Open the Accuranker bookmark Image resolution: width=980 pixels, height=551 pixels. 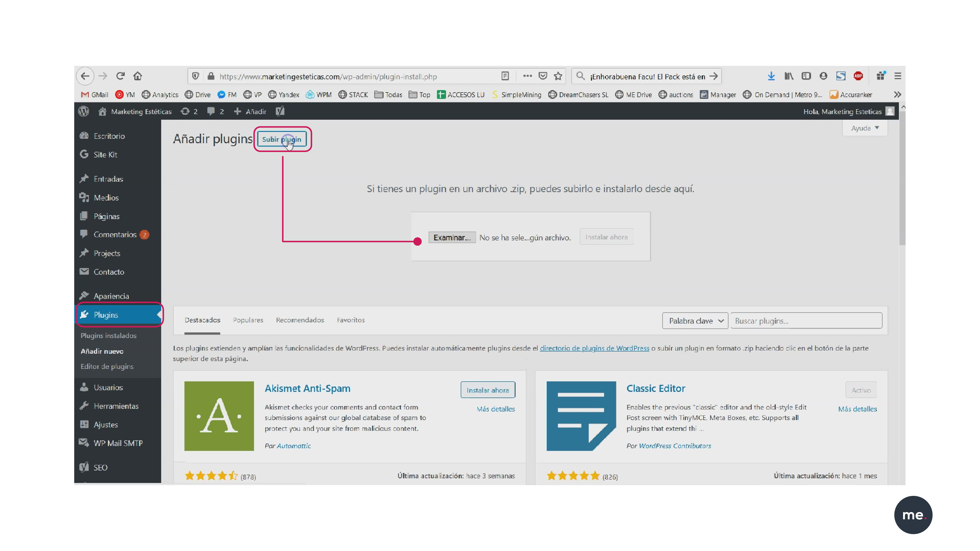click(x=851, y=95)
